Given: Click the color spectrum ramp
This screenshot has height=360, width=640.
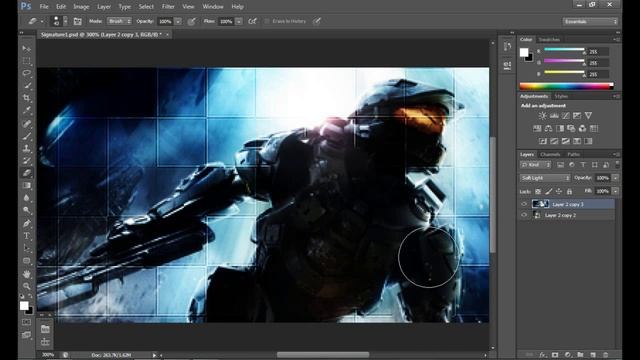Looking at the screenshot, I should pos(566,86).
